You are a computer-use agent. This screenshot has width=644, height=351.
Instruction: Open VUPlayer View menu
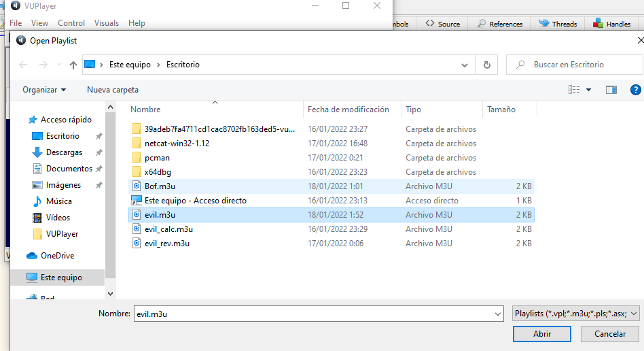click(x=39, y=23)
